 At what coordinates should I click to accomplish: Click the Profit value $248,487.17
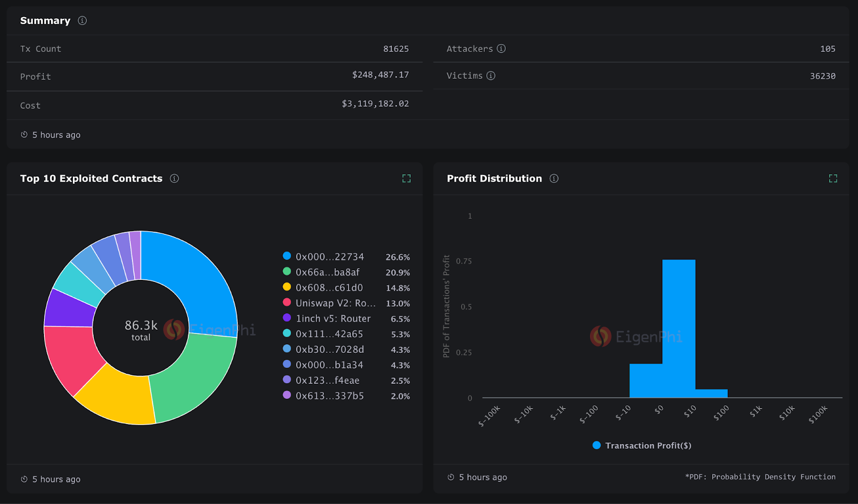pyautogui.click(x=381, y=75)
